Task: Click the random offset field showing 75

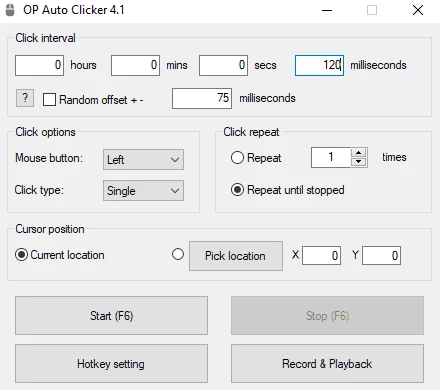Action: tap(202, 98)
